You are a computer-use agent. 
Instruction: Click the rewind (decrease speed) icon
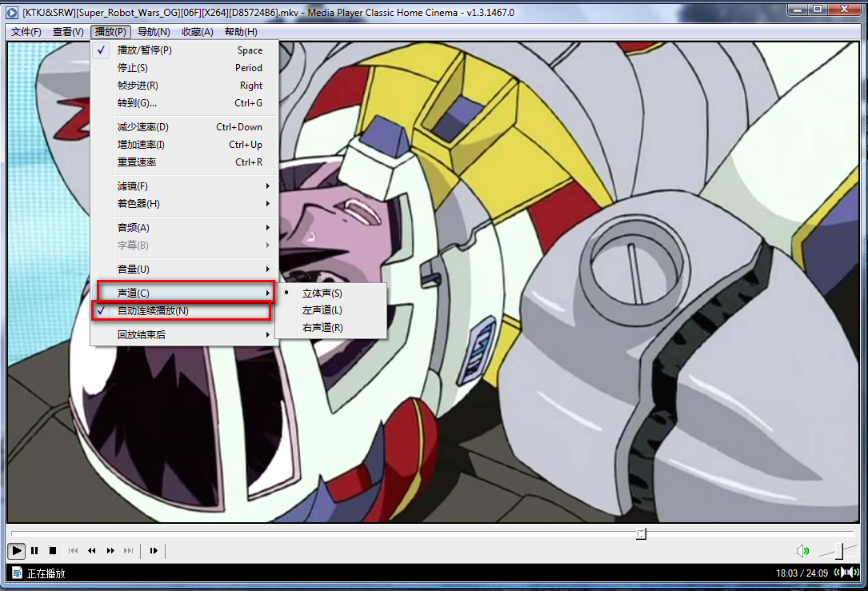(x=92, y=550)
